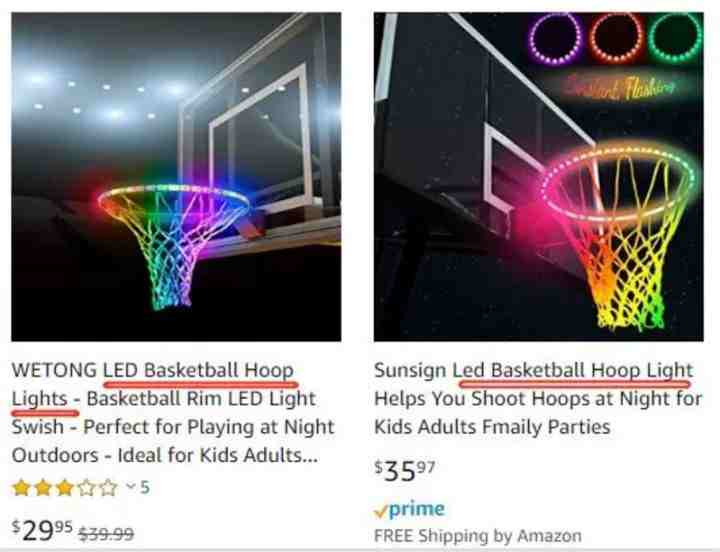This screenshot has width=720, height=552.
Task: Click the first gold star
Action: point(21,488)
